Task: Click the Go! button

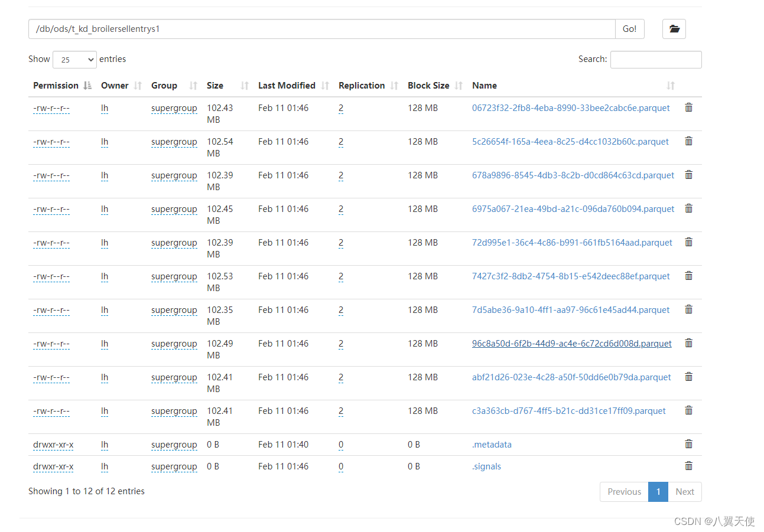Action: coord(630,29)
